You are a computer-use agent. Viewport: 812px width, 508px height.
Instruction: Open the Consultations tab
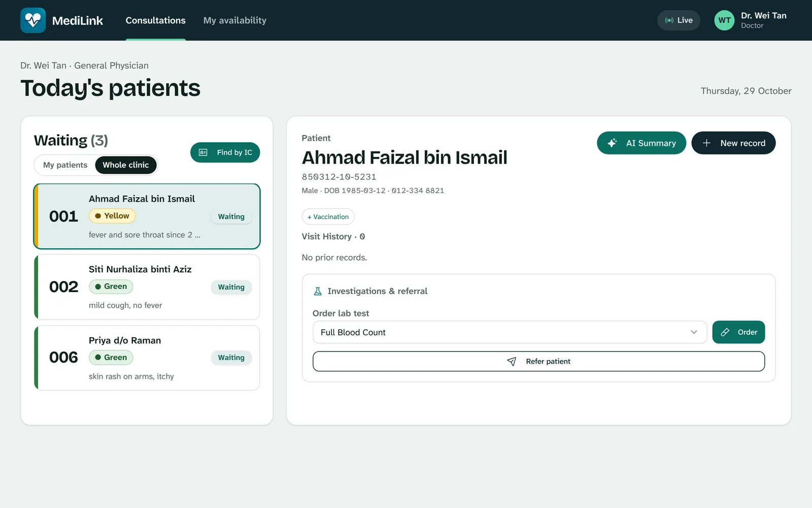pyautogui.click(x=155, y=20)
